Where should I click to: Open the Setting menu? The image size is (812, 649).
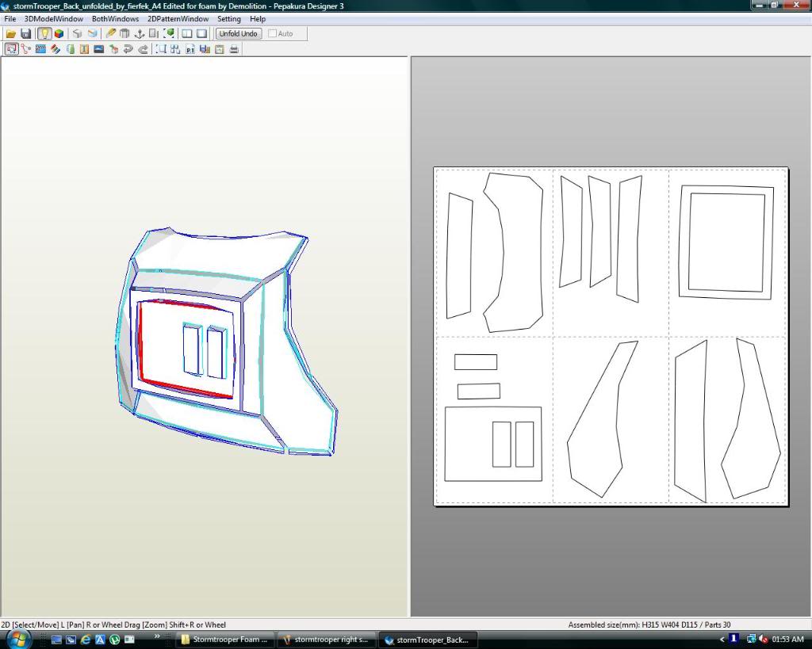[229, 19]
